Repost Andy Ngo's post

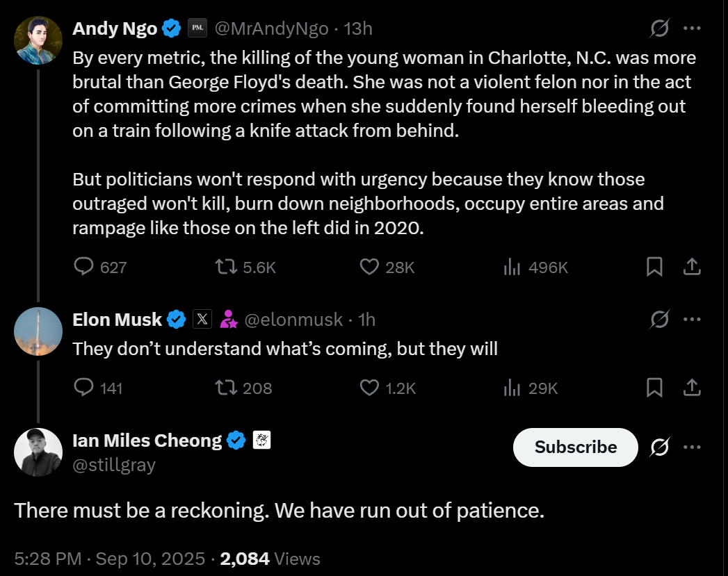click(x=226, y=267)
